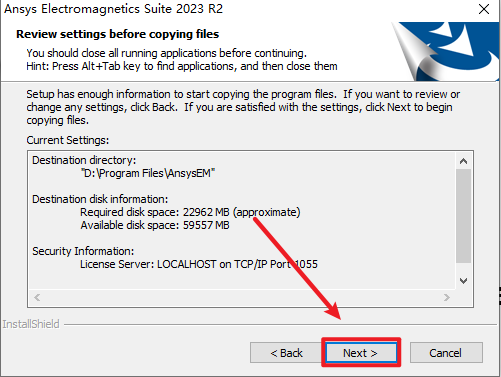
Task: Click the Required disk space line
Action: pyautogui.click(x=190, y=212)
